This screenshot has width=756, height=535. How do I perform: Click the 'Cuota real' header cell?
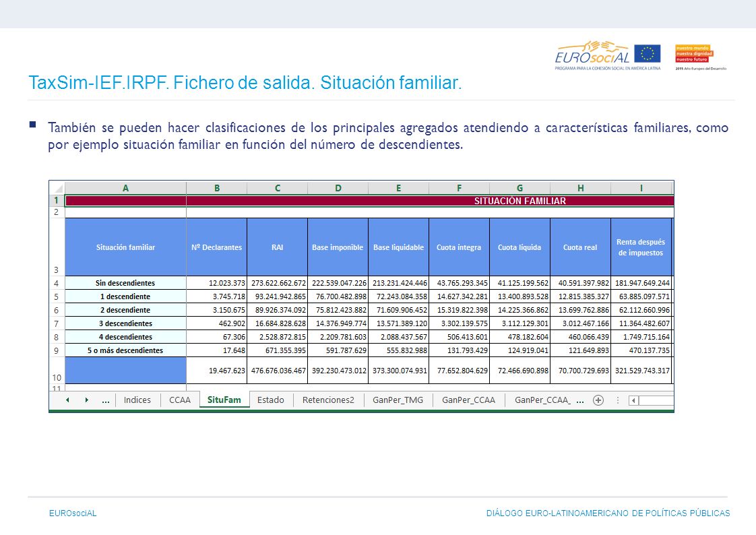click(581, 247)
